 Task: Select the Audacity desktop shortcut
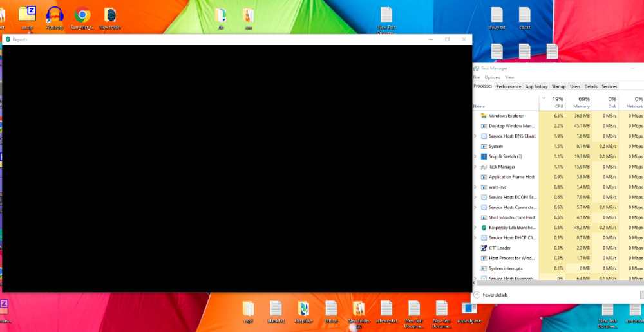click(55, 17)
